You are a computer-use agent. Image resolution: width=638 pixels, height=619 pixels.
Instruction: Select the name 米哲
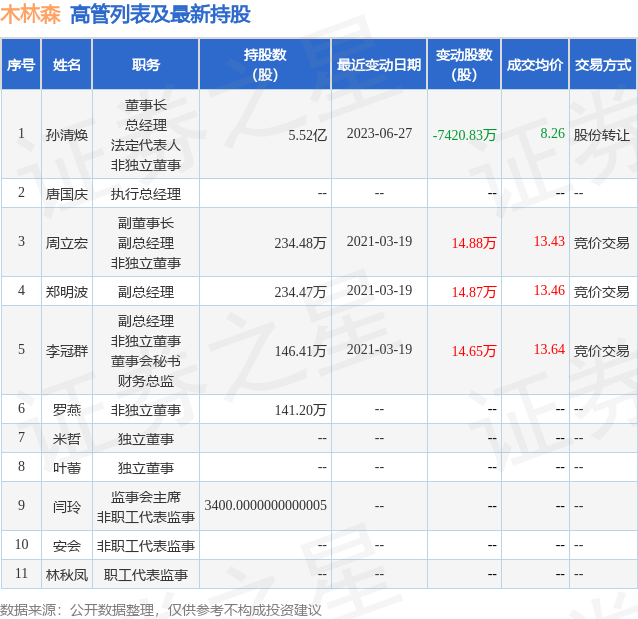pos(67,439)
